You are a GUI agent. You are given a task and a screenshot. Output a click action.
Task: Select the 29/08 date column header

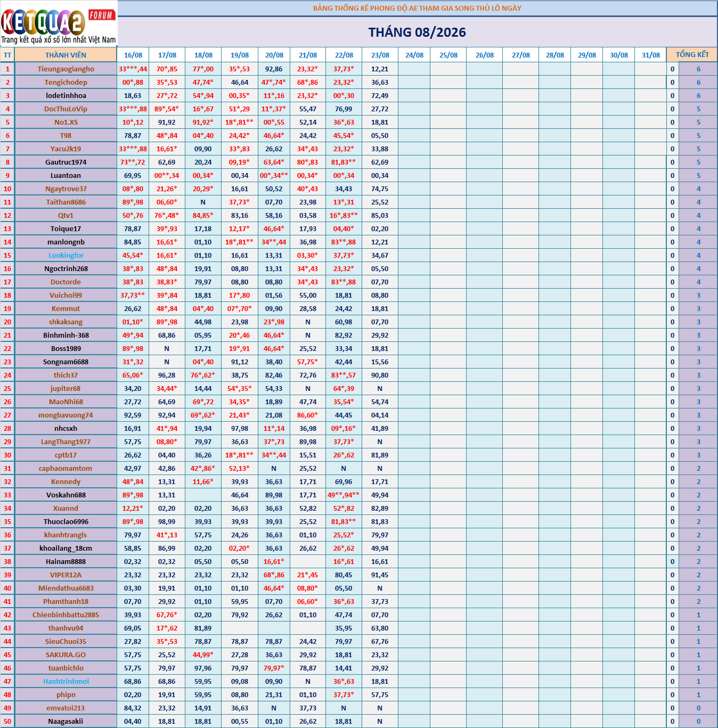tap(587, 55)
